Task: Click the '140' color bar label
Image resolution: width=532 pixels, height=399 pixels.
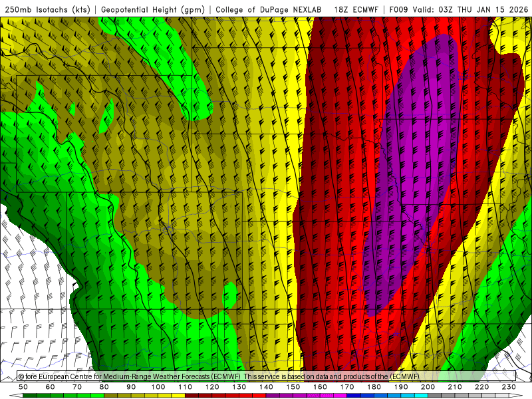Action: point(267,387)
